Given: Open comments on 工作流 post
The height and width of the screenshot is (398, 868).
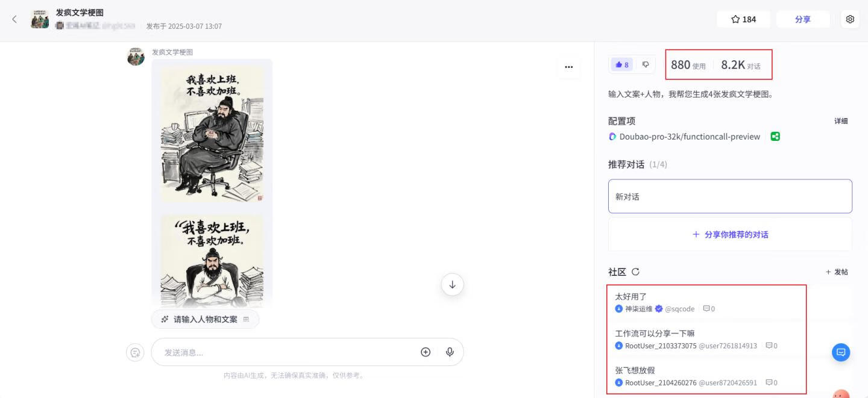Looking at the screenshot, I should 771,346.
